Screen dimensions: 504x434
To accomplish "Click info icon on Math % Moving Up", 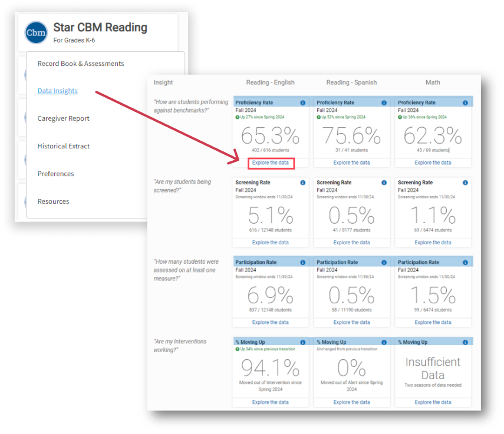I will coord(465,342).
